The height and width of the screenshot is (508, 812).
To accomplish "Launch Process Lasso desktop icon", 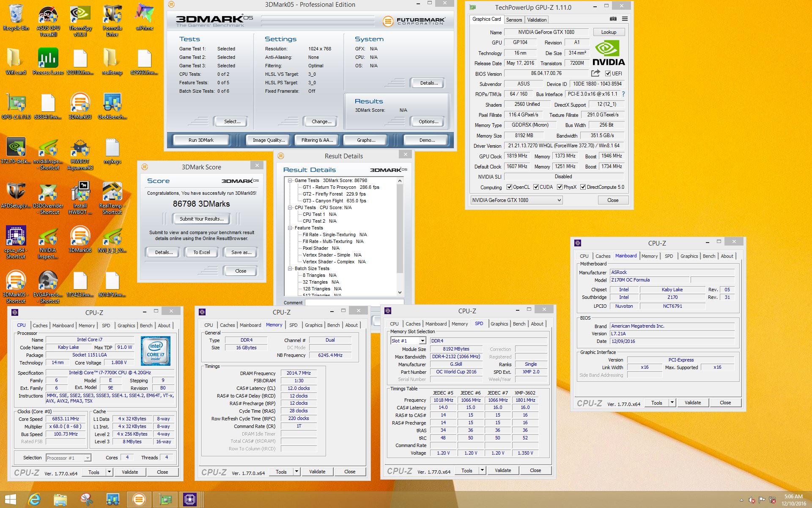I will coord(48,62).
